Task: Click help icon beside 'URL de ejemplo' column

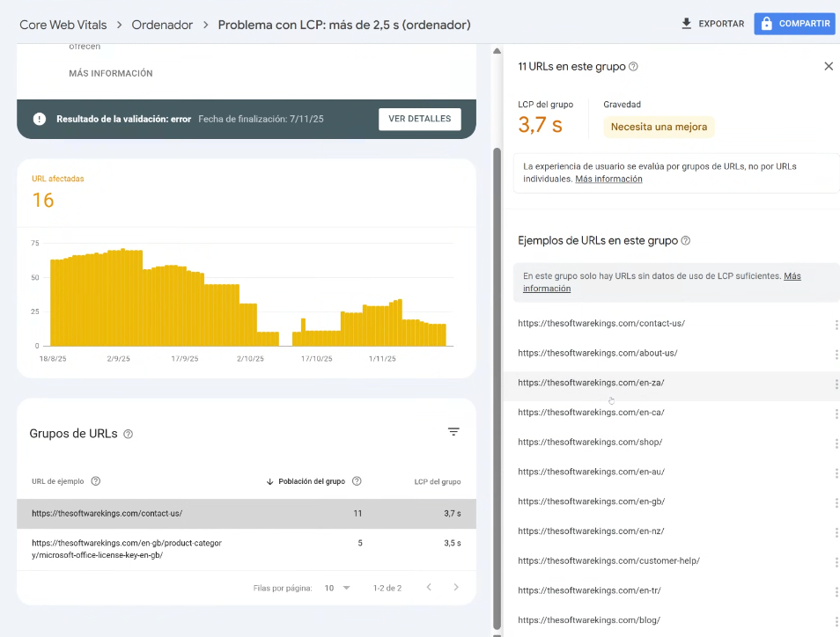Action: (x=96, y=481)
